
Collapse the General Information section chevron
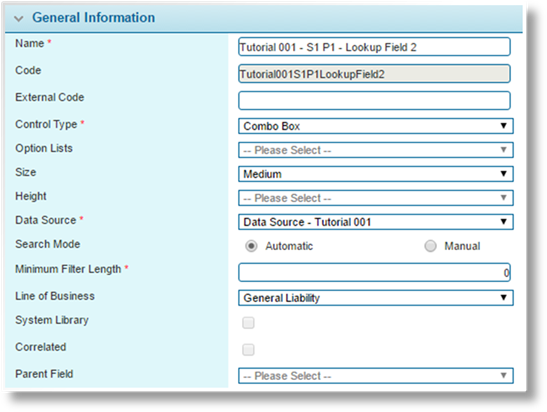pyautogui.click(x=18, y=18)
